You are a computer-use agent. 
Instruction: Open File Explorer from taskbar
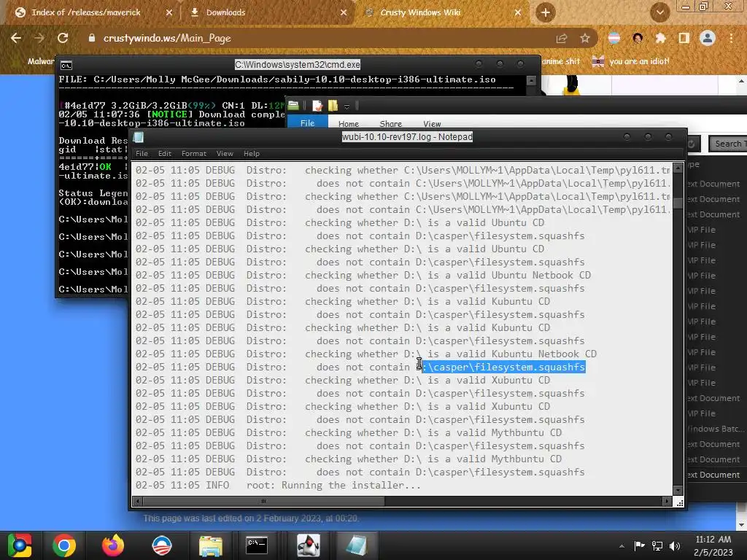211,546
